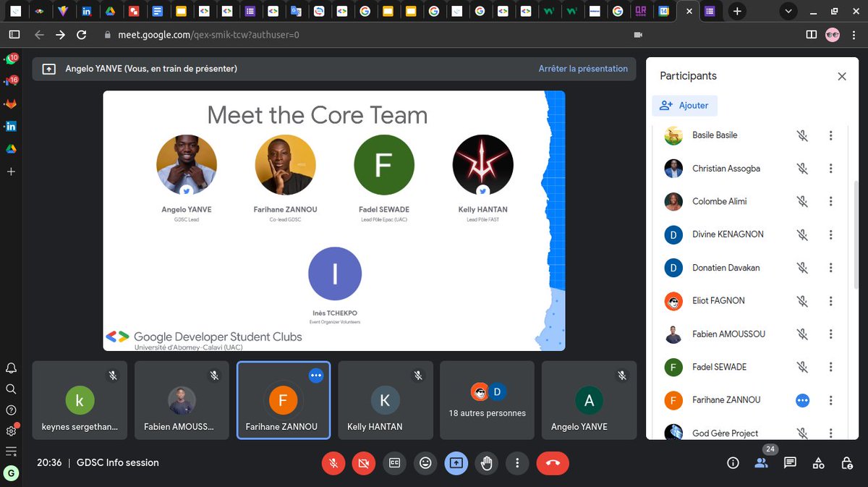This screenshot has height=487, width=868.
Task: Click muted mic icon for Fabien AMOUSSOU
Action: pyautogui.click(x=802, y=334)
